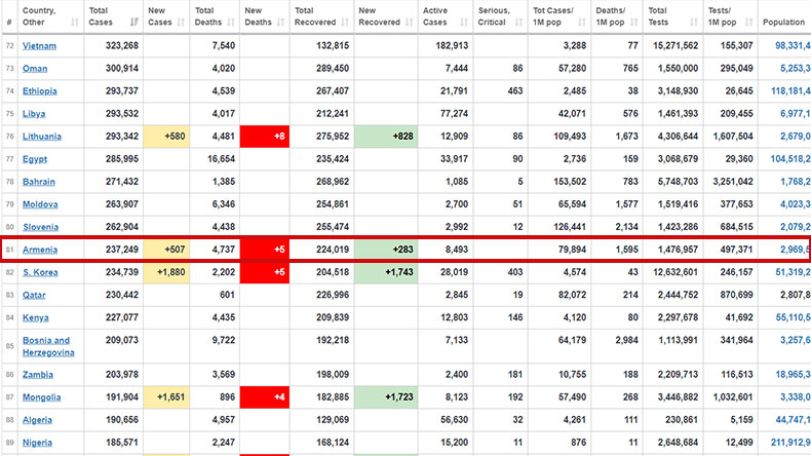Open the Qatar country link

34,295
